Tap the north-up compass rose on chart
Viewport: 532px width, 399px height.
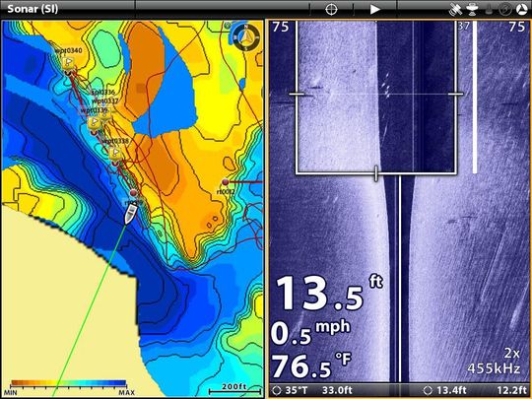246,36
